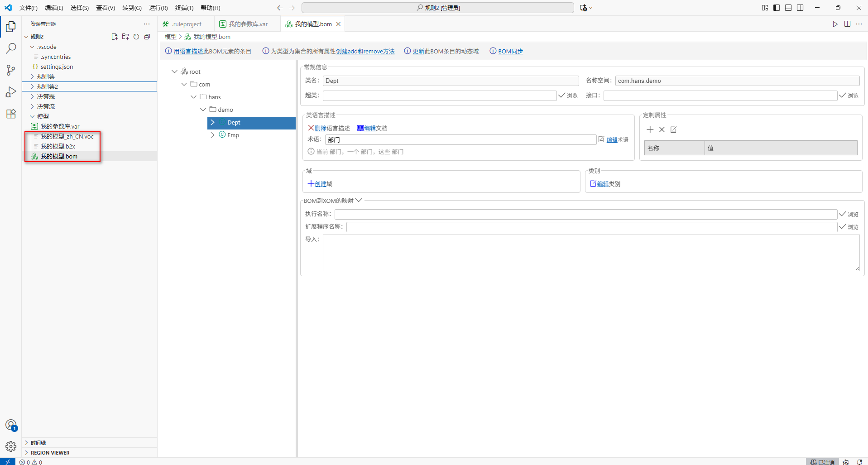Viewport: 868px width, 465px height.
Task: Open the Search view in activity bar
Action: [11, 48]
